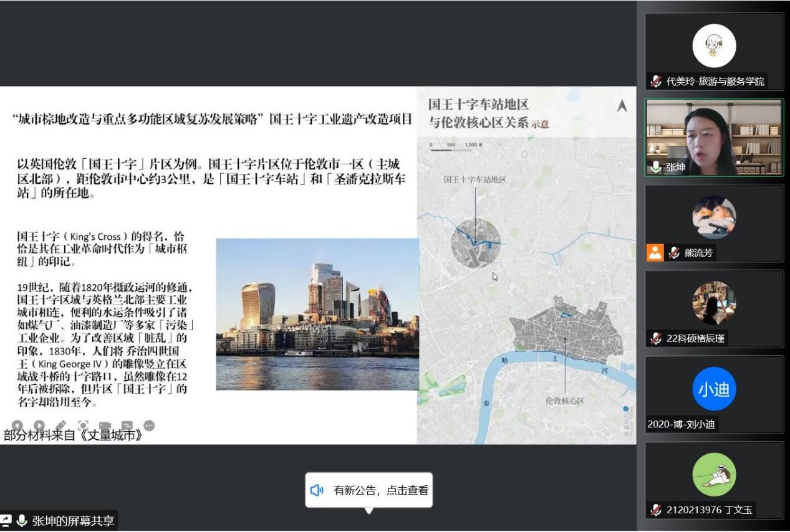Click the green microphone icon beside 张坤

656,167
